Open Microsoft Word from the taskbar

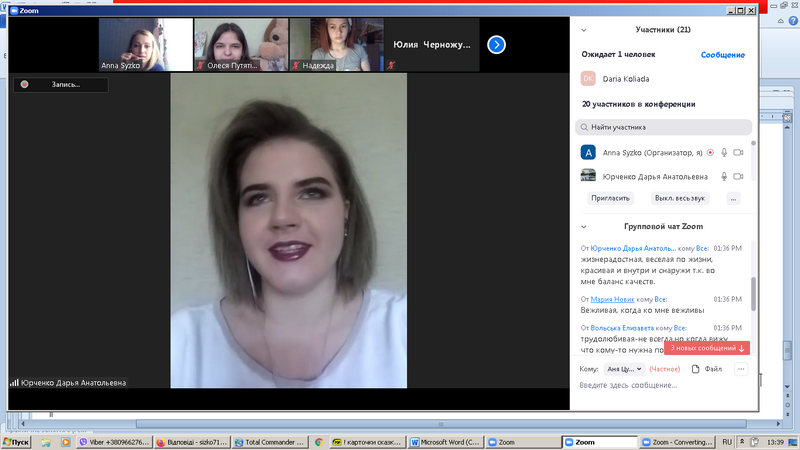point(445,441)
